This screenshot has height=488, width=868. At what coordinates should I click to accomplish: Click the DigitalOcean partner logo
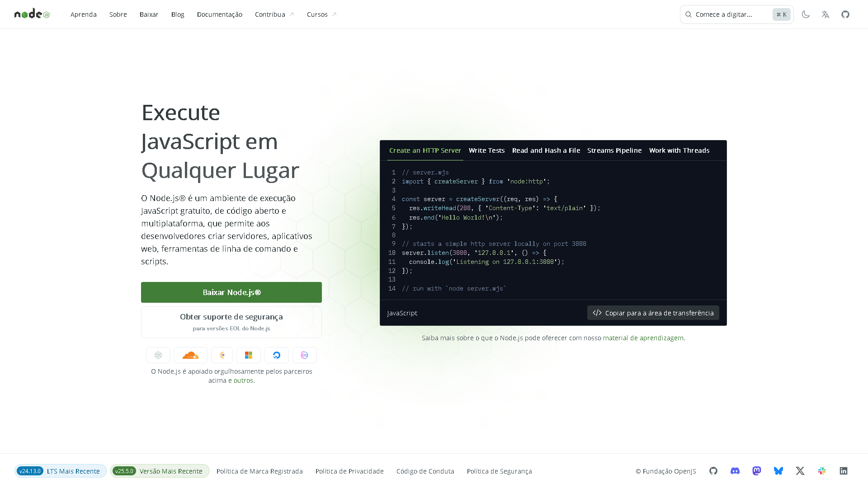click(277, 355)
